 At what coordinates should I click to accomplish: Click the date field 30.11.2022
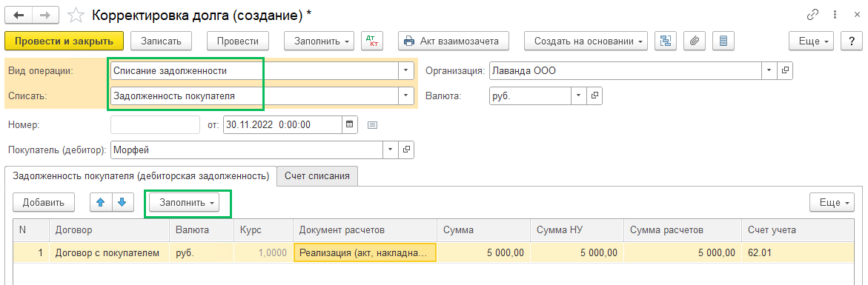tap(283, 124)
